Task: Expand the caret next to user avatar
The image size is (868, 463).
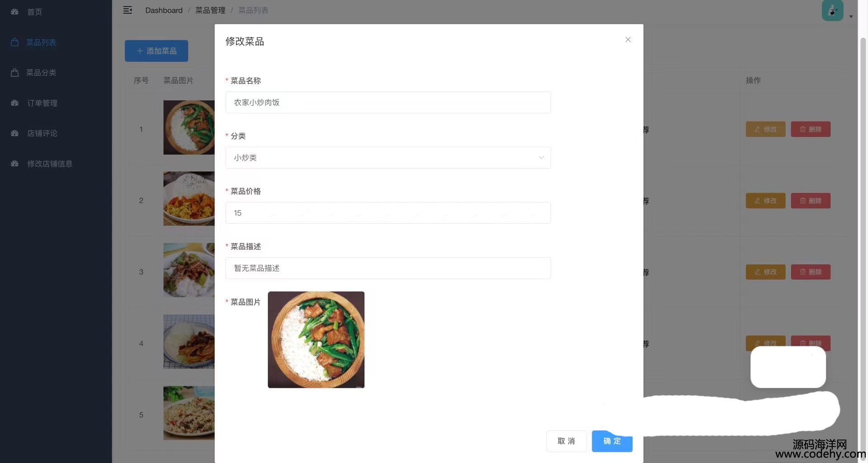Action: [x=851, y=17]
